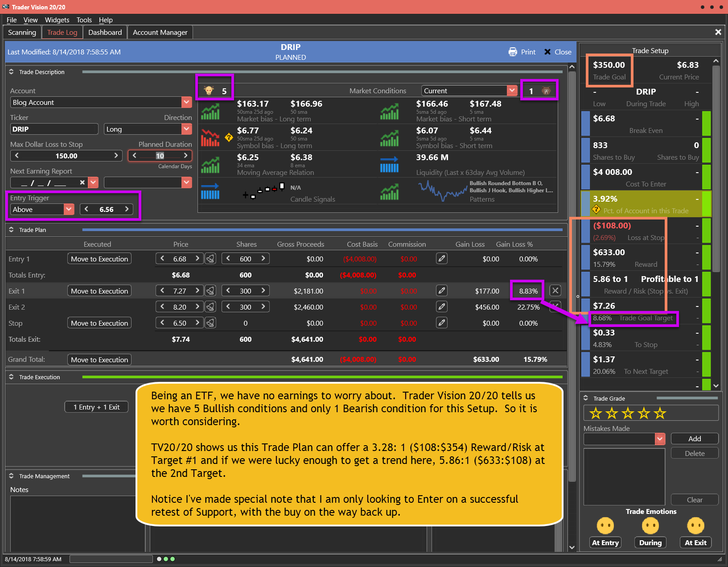Select the At Exit emotion face

(695, 526)
